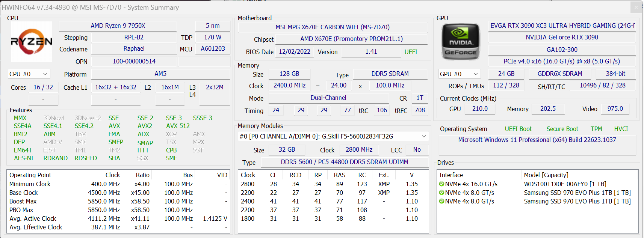The width and height of the screenshot is (644, 238).
Task: Click the 16 / 32 cores value
Action: pos(43,87)
